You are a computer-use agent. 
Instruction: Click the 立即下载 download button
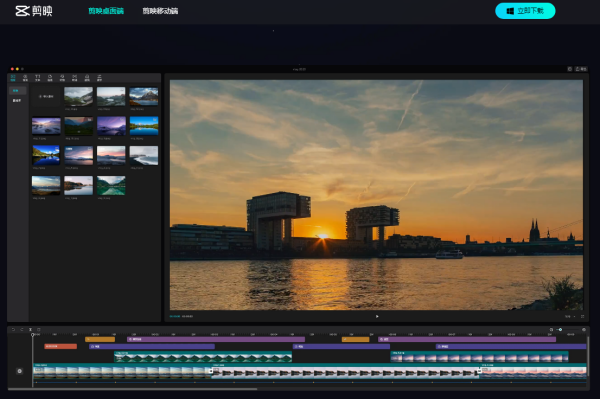tap(525, 11)
